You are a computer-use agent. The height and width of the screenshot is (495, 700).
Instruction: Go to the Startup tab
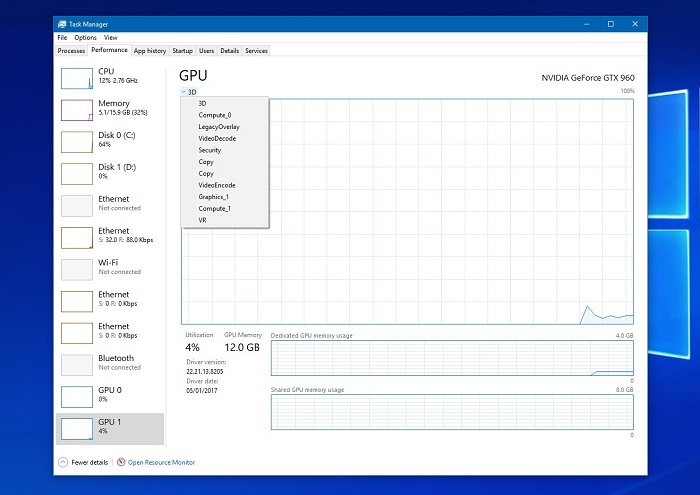183,51
